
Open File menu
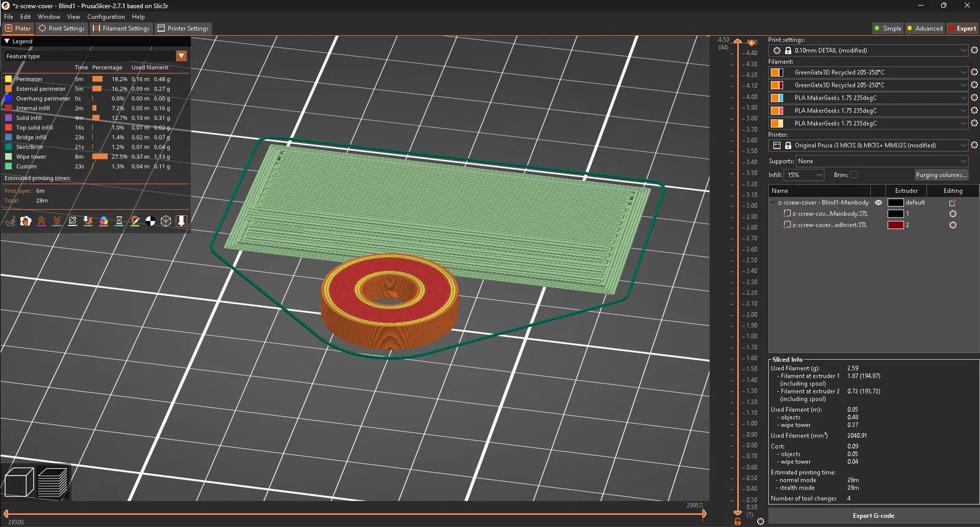click(9, 17)
